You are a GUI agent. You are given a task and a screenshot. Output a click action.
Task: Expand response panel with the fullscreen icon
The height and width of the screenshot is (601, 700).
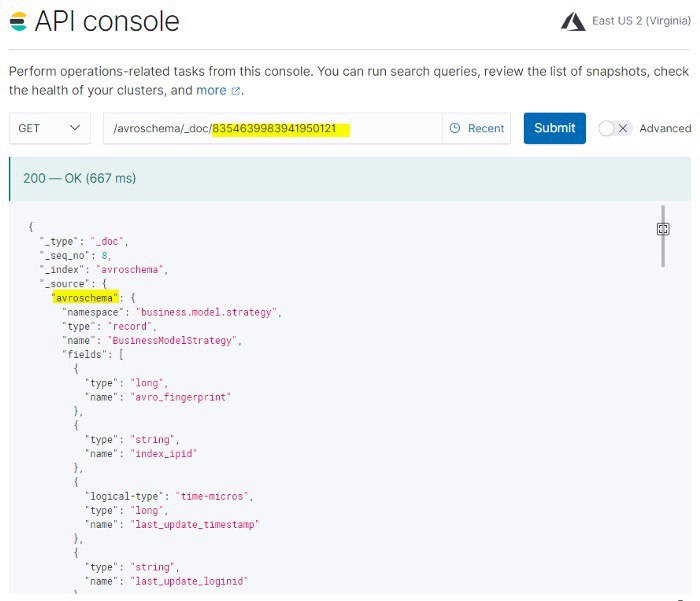663,229
